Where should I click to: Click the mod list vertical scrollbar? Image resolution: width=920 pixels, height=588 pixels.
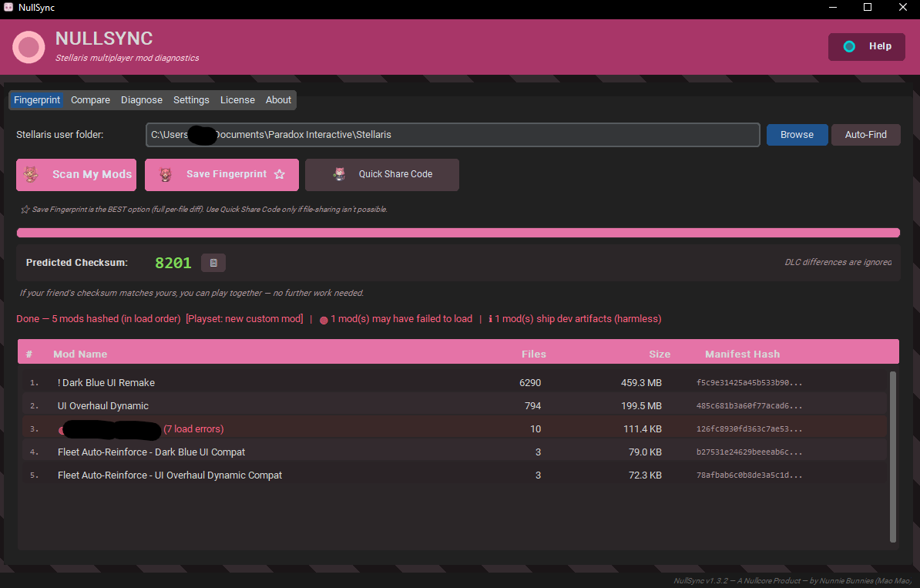[x=893, y=456]
